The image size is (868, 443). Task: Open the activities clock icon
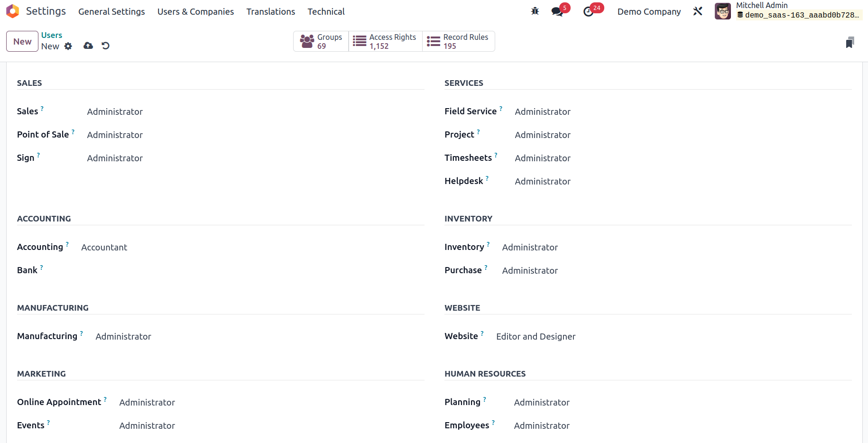click(x=589, y=11)
